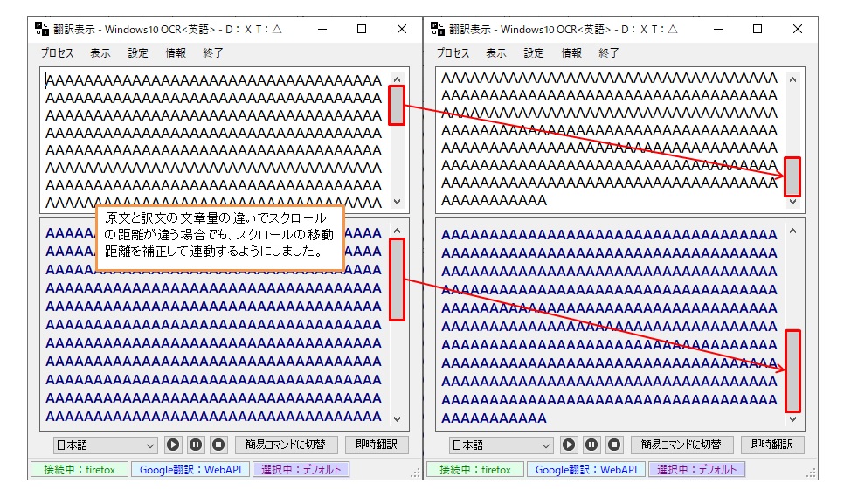Click resize grip of right window

pos(811,473)
